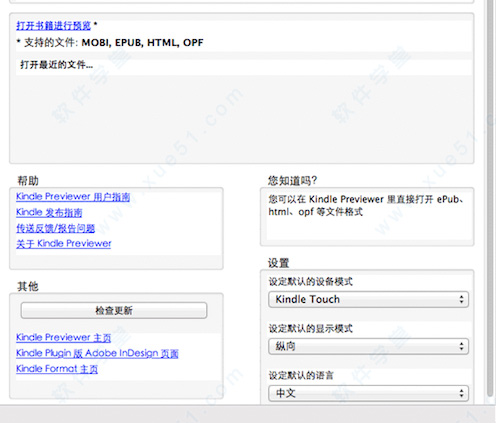Click the 您可以在 Kindle Previewer 里直接打开 tip text
496x423 pixels.
[x=365, y=205]
